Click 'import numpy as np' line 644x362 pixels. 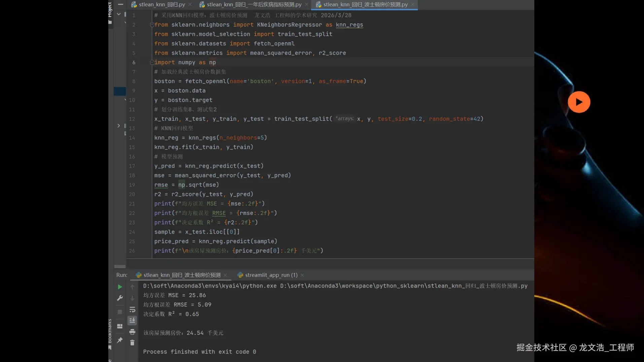185,63
